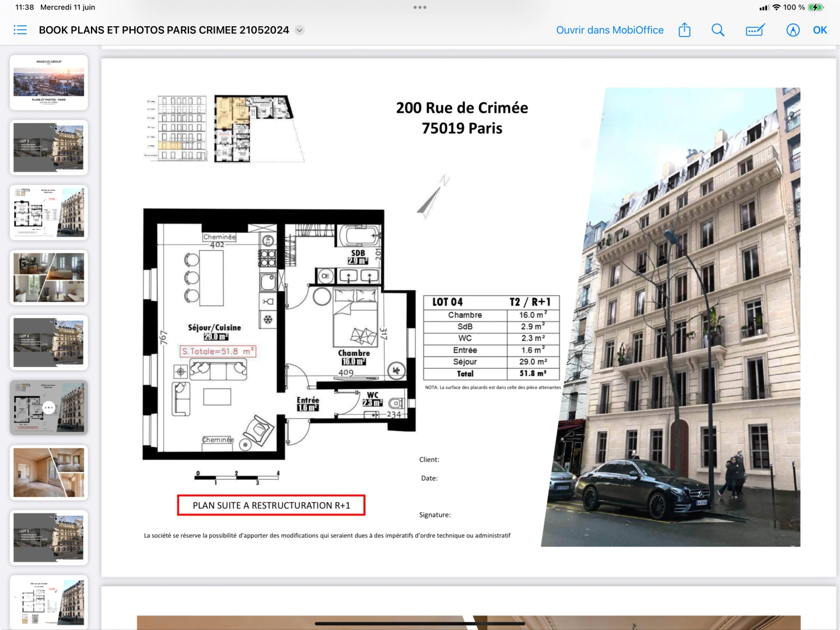The height and width of the screenshot is (630, 840).
Task: Select the interior photos collage thumbnail
Action: 49,278
